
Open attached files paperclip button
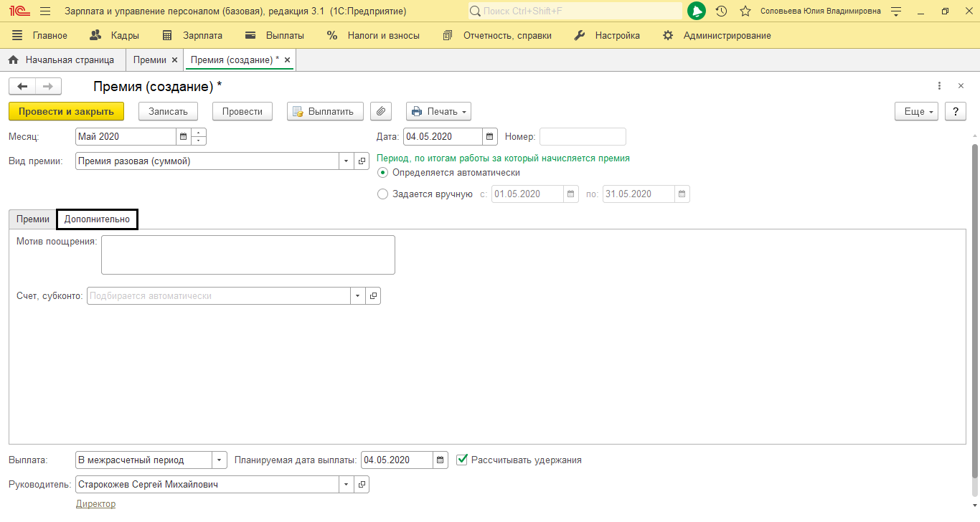click(x=382, y=111)
